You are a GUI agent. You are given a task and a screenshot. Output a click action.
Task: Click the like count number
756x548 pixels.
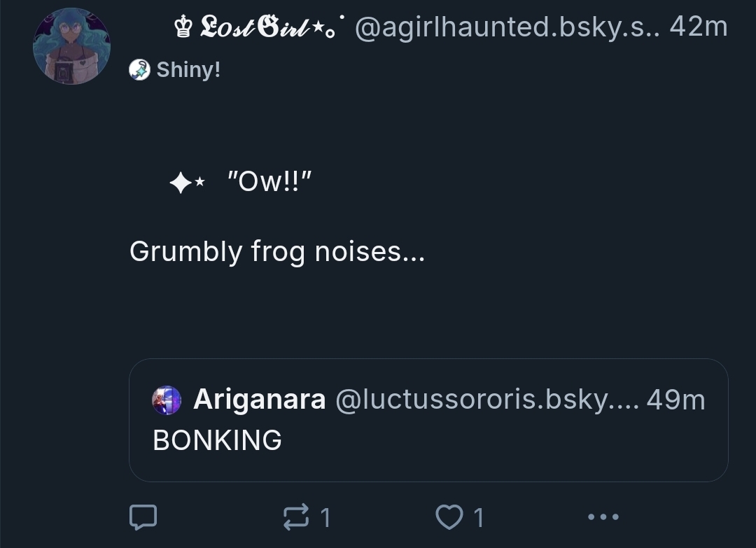[479, 518]
